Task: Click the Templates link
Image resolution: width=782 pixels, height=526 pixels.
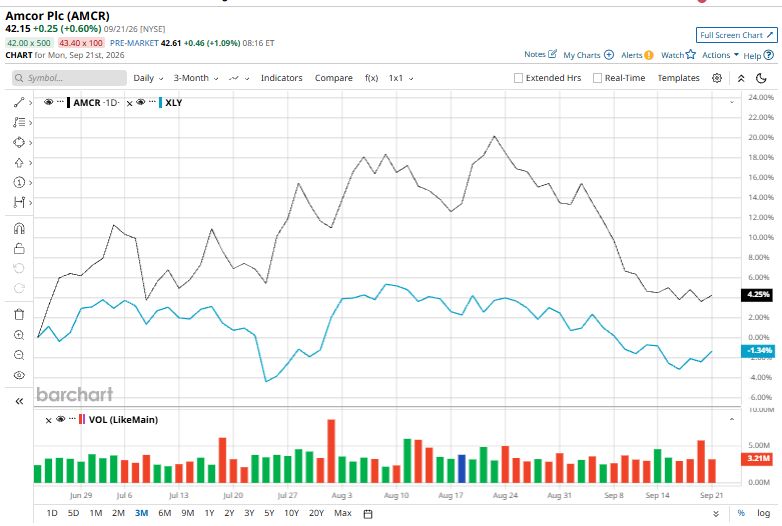Action: 678,78
